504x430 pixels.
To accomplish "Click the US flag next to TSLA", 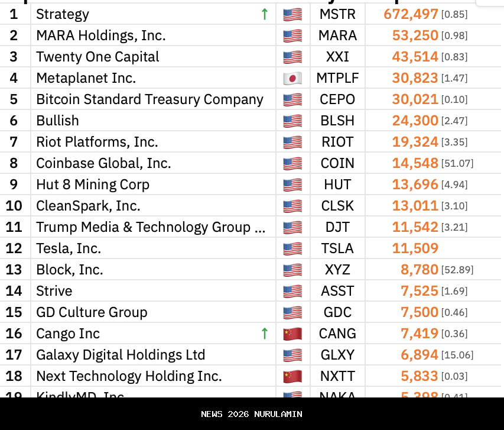I will tap(292, 248).
